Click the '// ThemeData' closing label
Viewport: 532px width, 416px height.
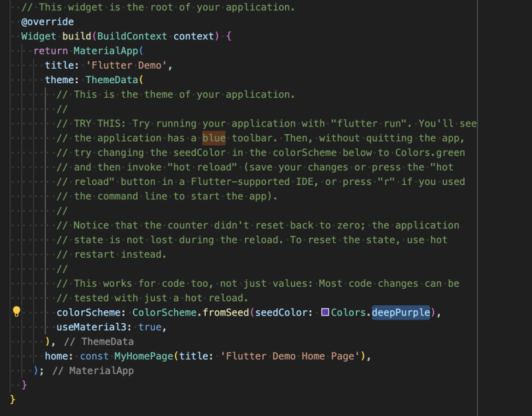click(98, 342)
